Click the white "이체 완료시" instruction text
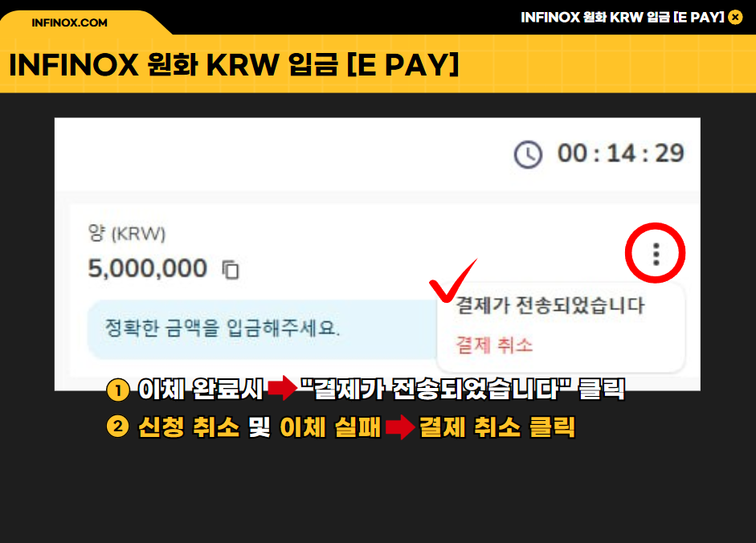Screen dimensions: 756x543 (x=201, y=389)
